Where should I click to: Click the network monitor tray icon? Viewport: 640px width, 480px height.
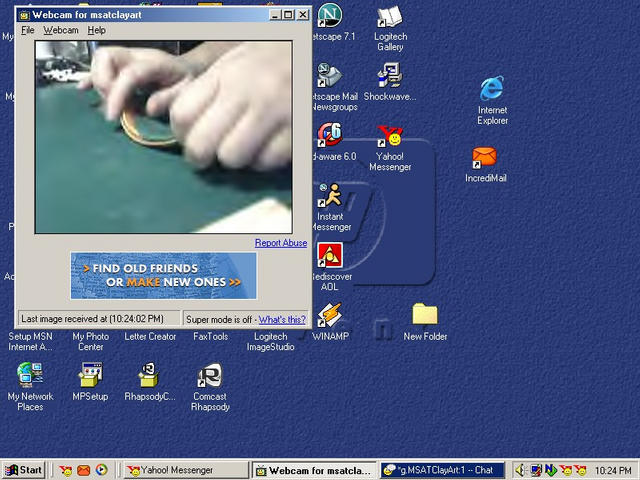(536, 470)
